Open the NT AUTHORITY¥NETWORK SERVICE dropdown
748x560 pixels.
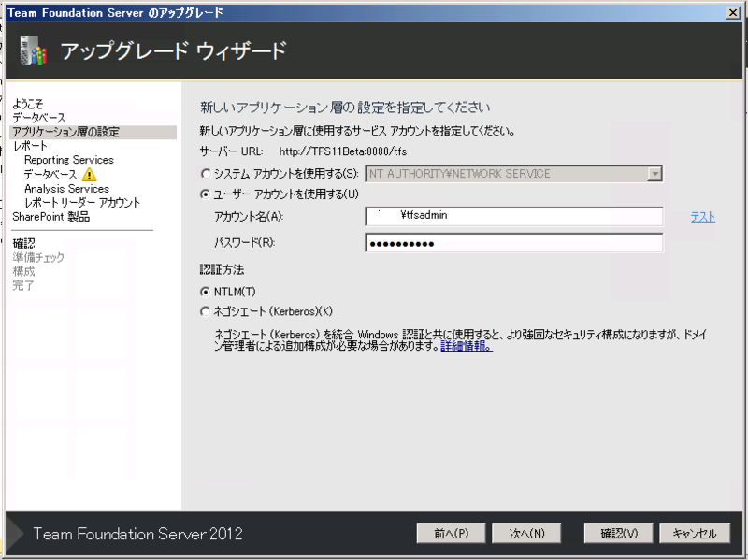point(655,174)
